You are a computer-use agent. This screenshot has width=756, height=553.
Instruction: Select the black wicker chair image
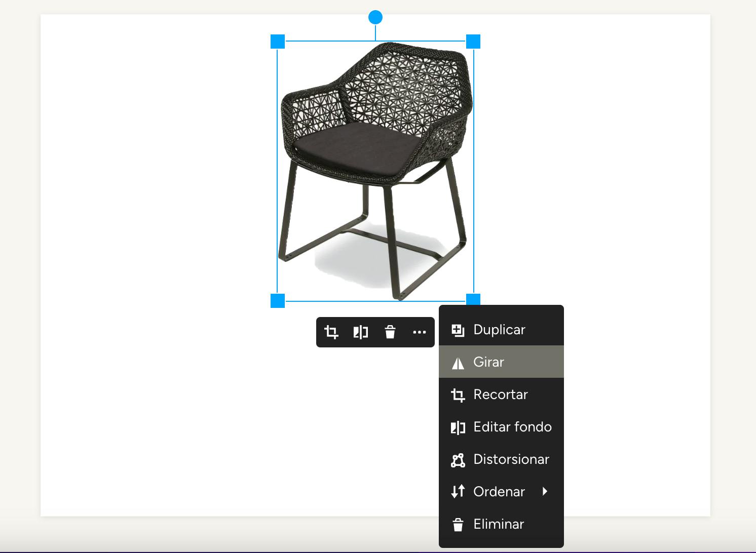[375, 152]
